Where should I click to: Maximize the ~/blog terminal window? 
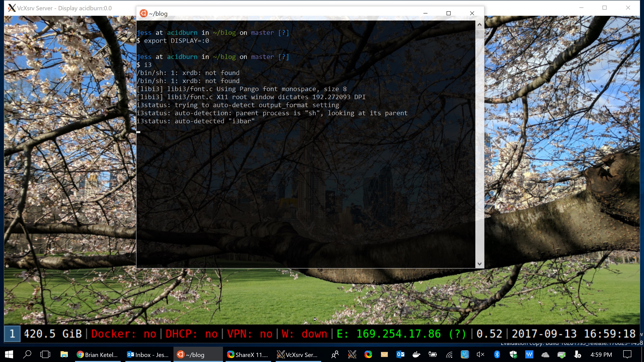449,13
